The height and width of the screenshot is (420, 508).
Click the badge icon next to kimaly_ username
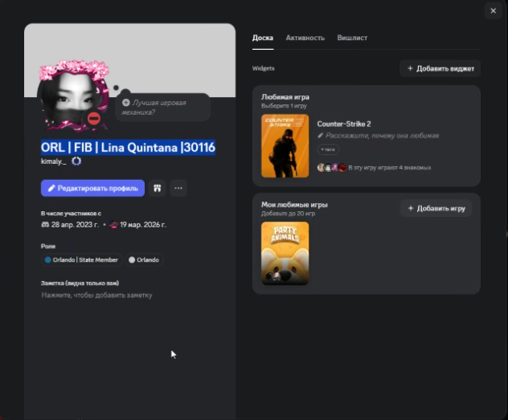[76, 161]
